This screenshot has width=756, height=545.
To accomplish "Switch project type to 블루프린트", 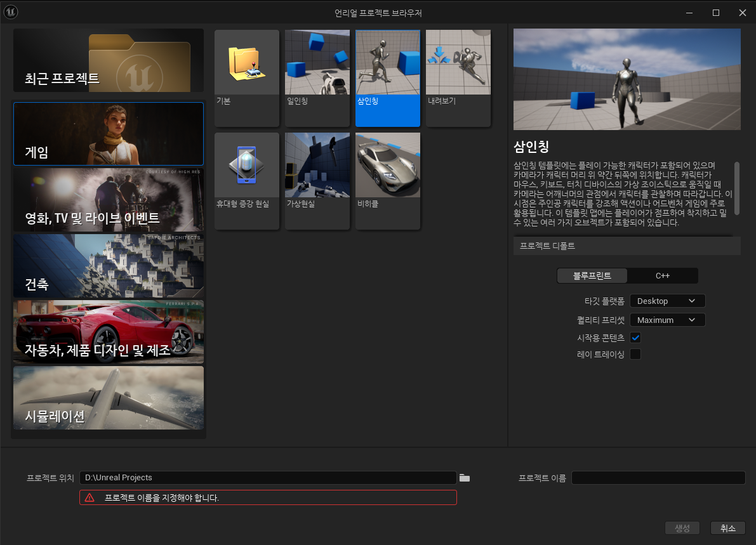I will click(x=592, y=275).
